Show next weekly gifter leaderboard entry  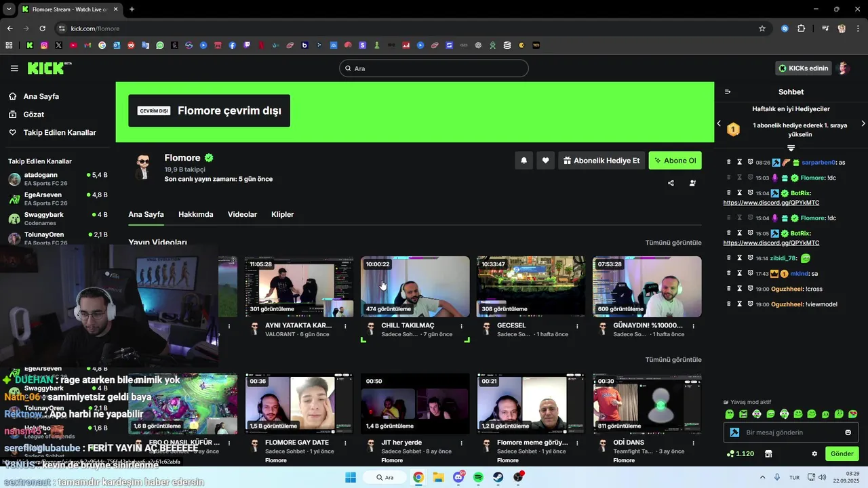coord(863,123)
